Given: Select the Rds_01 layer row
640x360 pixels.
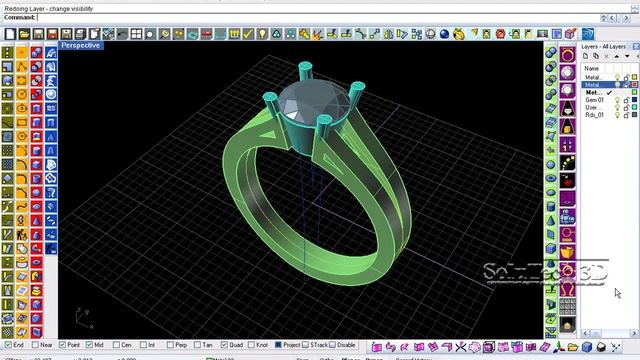Looking at the screenshot, I should pos(610,115).
